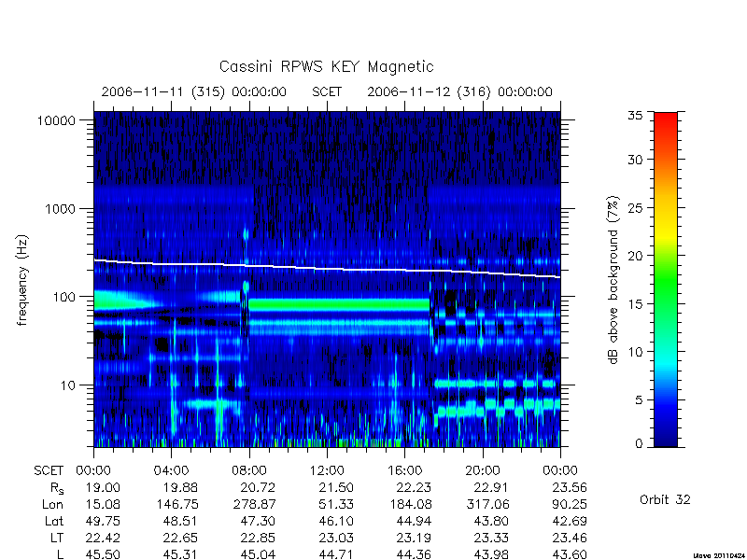
Task: Click the LT row label
Action: [x=57, y=539]
